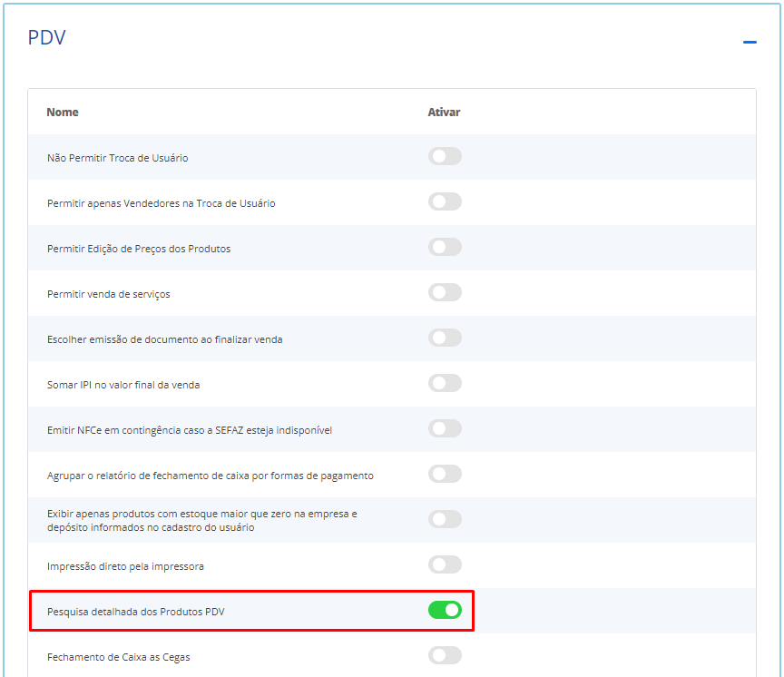
Task: Select the Pesquisa detalhada dos Produtos PDV label
Action: coord(136,612)
